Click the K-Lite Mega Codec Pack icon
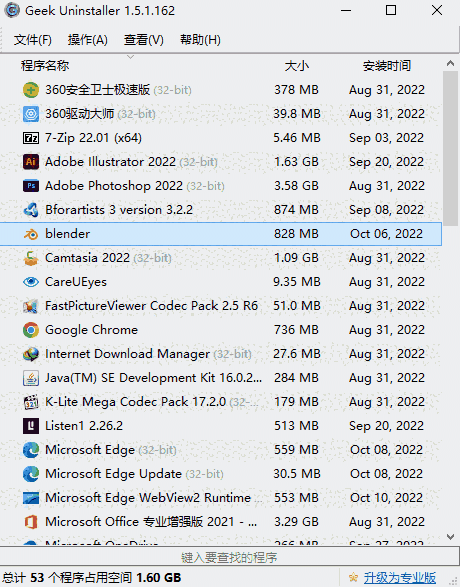 tap(31, 402)
